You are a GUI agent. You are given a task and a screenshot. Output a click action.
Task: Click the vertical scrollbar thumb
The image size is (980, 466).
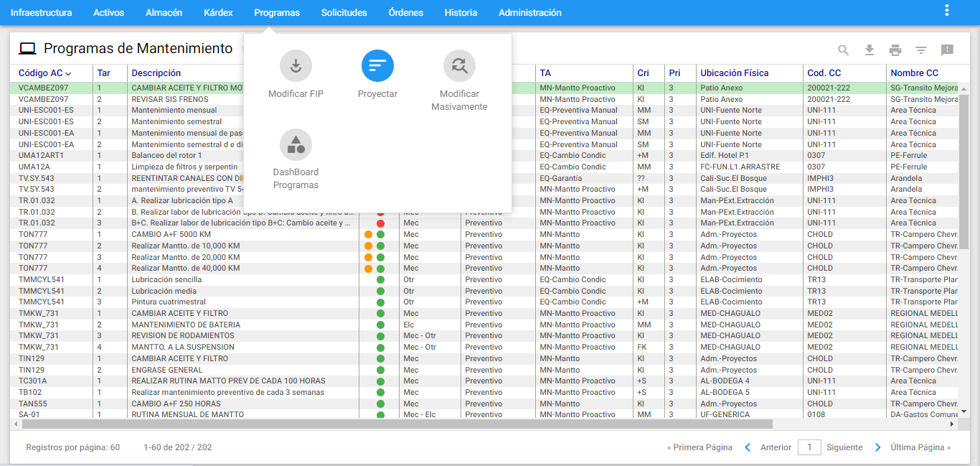964,171
